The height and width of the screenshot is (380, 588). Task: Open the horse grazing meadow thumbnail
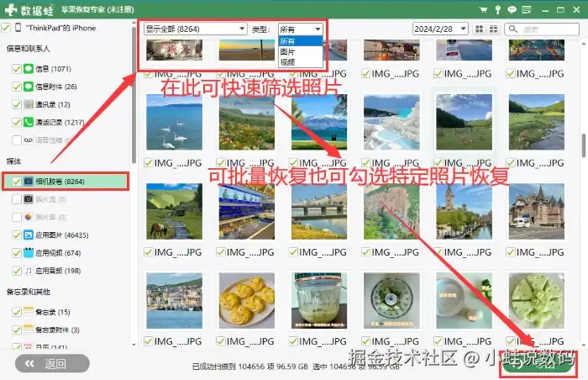(x=175, y=211)
